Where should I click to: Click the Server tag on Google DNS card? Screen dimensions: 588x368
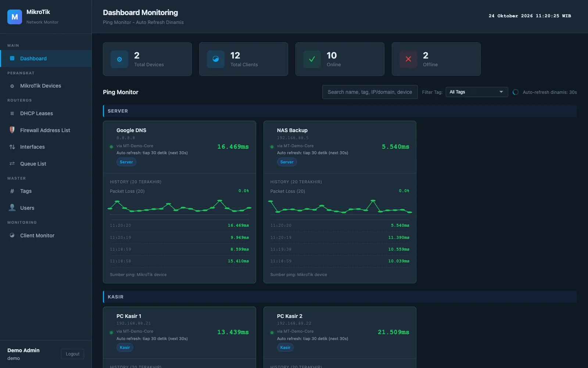(126, 162)
